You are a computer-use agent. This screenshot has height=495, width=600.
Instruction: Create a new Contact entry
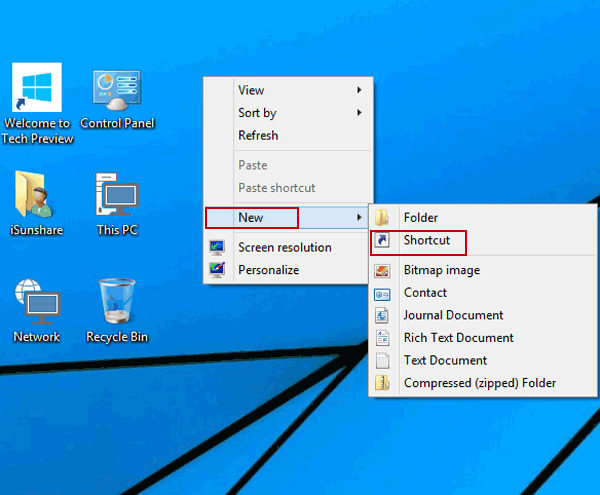coord(425,293)
